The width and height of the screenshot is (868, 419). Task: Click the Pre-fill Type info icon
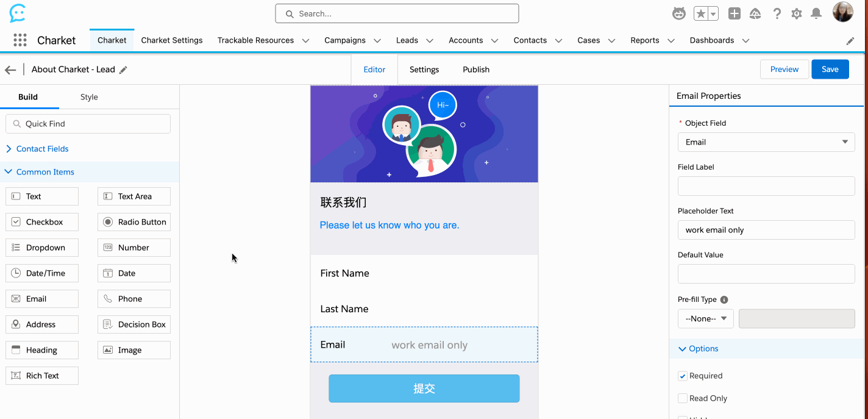pos(724,299)
